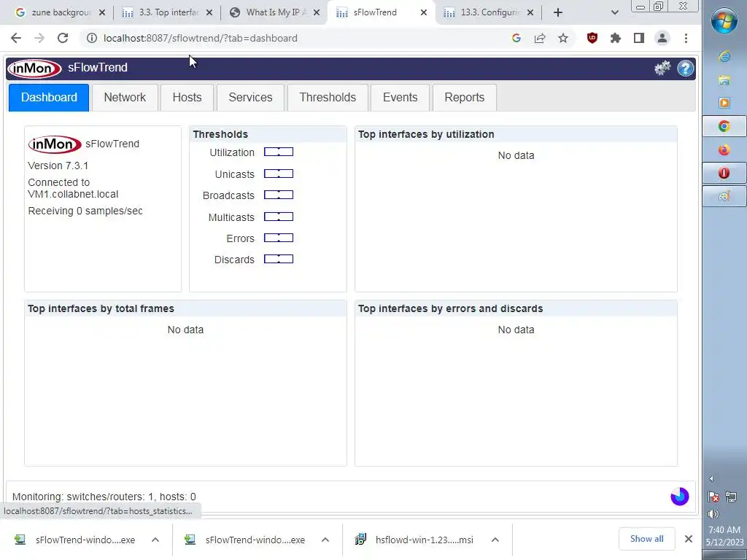Open the uBlock Origin extension
747x560 pixels.
(592, 38)
